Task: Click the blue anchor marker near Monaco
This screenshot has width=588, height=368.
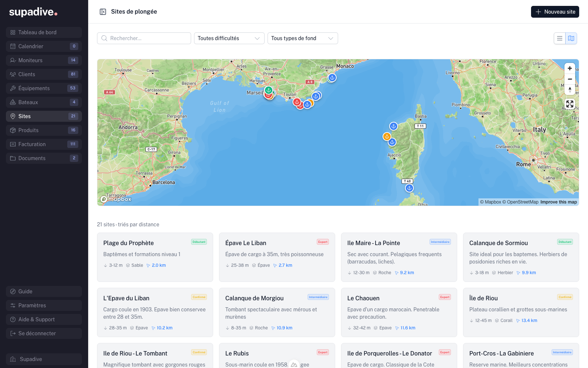Action: tap(332, 78)
